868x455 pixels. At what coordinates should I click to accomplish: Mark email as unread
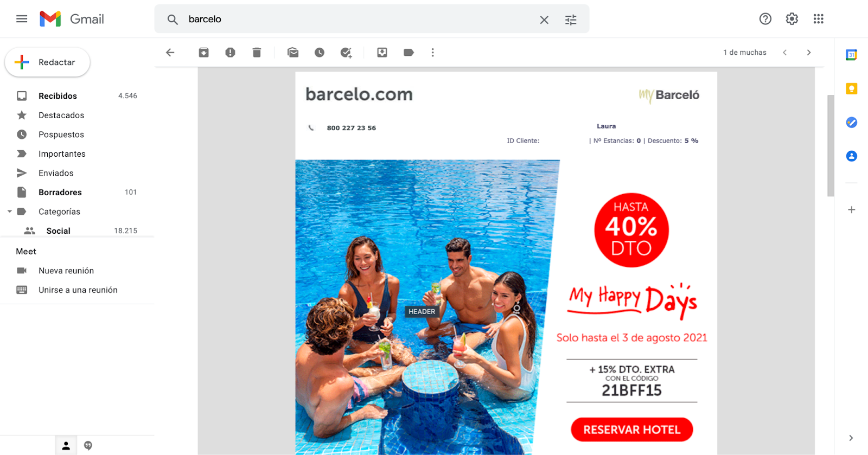(x=293, y=53)
